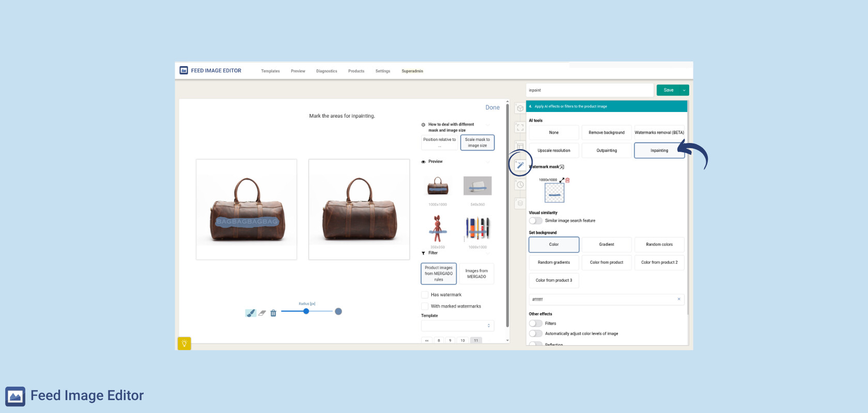Delete the 1000x1000 watermark mask

point(567,180)
